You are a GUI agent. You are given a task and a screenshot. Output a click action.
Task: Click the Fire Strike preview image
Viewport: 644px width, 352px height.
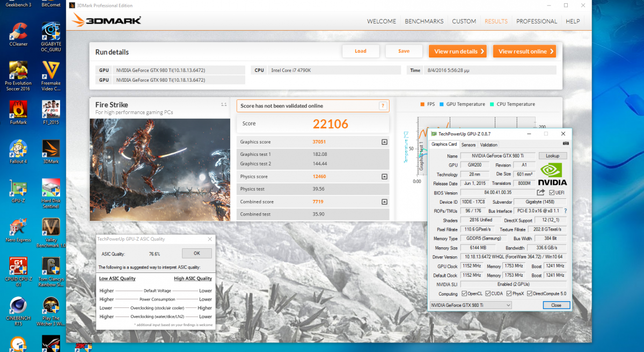point(160,170)
